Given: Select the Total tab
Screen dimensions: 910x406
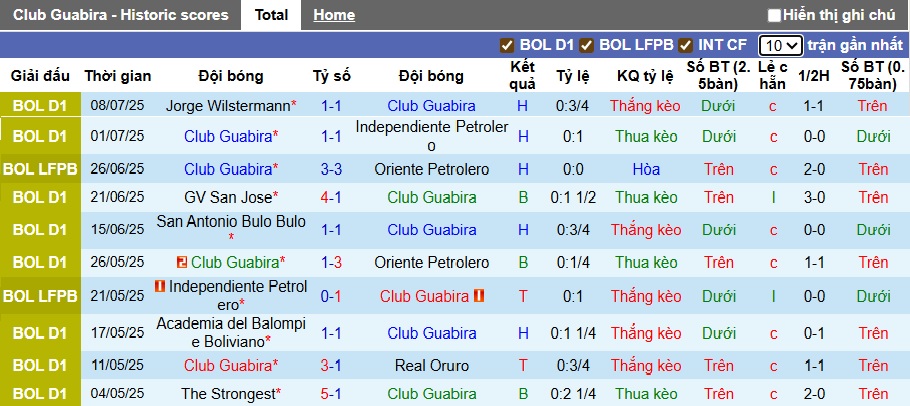Looking at the screenshot, I should coord(271,15).
